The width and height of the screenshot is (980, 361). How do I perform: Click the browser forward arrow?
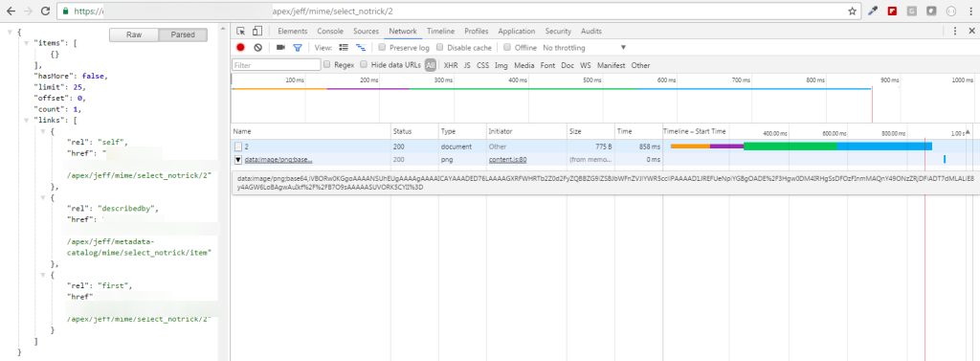[28, 11]
